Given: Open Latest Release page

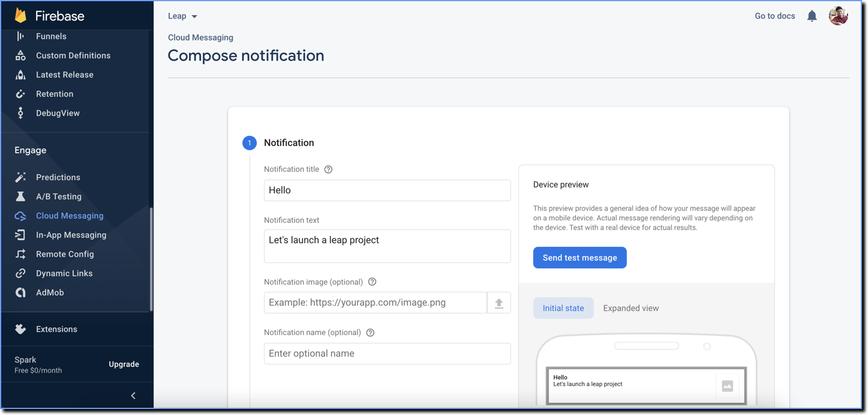Looking at the screenshot, I should (65, 74).
